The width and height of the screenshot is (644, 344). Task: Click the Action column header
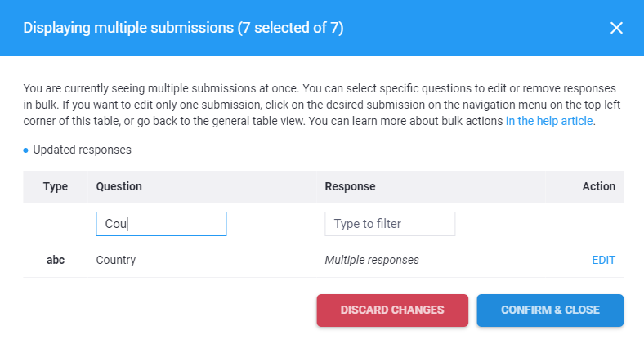click(598, 186)
